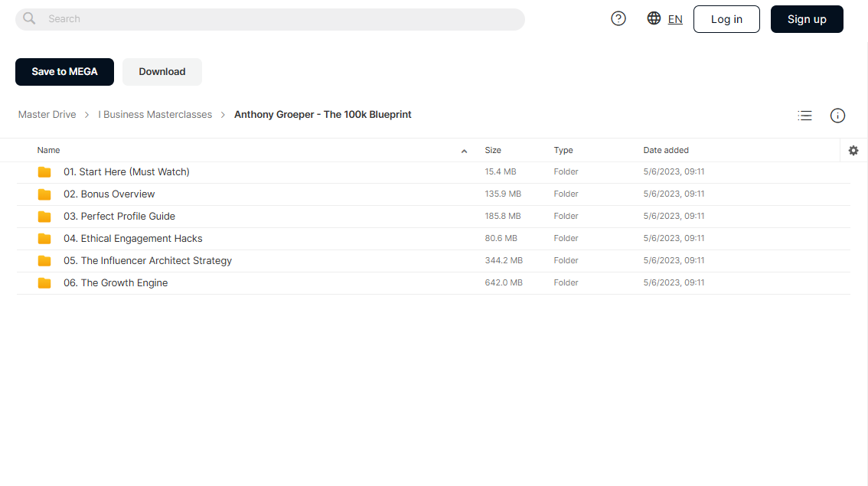The height and width of the screenshot is (486, 868).
Task: Click the globe language icon
Action: tap(654, 18)
